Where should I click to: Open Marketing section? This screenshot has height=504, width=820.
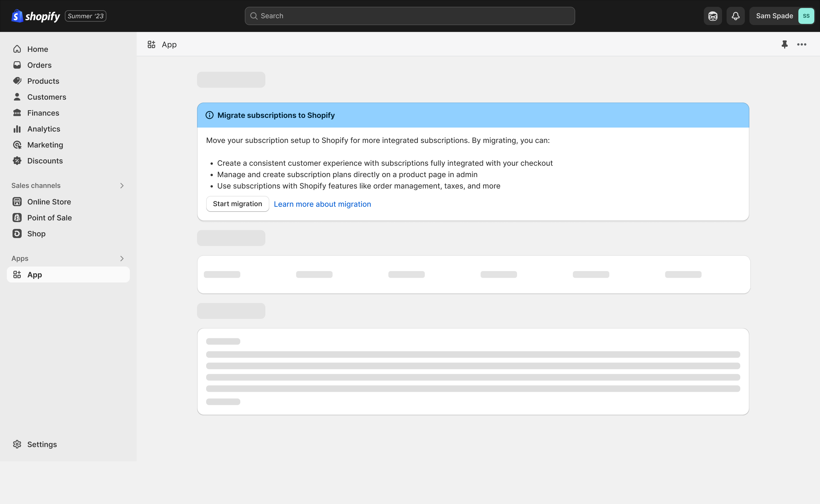[45, 145]
